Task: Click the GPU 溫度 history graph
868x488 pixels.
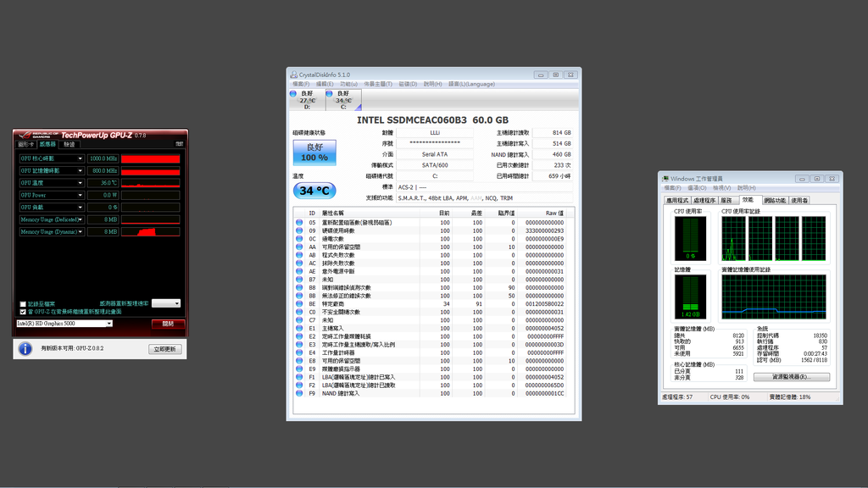Action: (x=151, y=183)
